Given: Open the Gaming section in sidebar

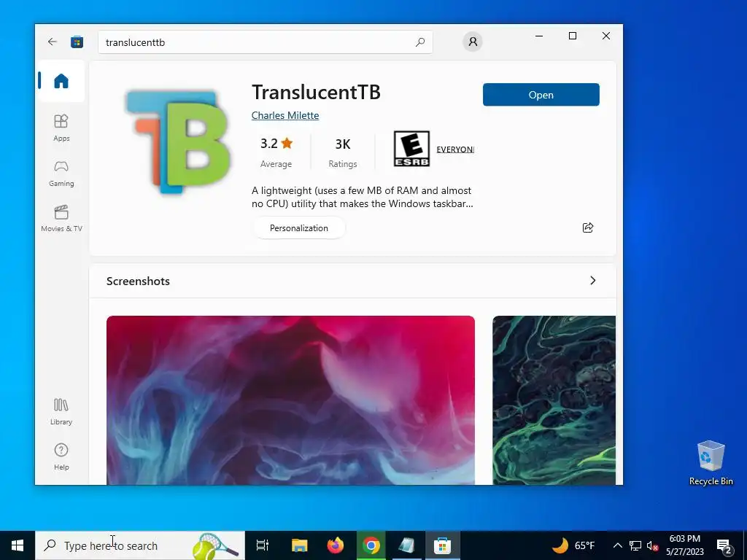Looking at the screenshot, I should pyautogui.click(x=61, y=174).
